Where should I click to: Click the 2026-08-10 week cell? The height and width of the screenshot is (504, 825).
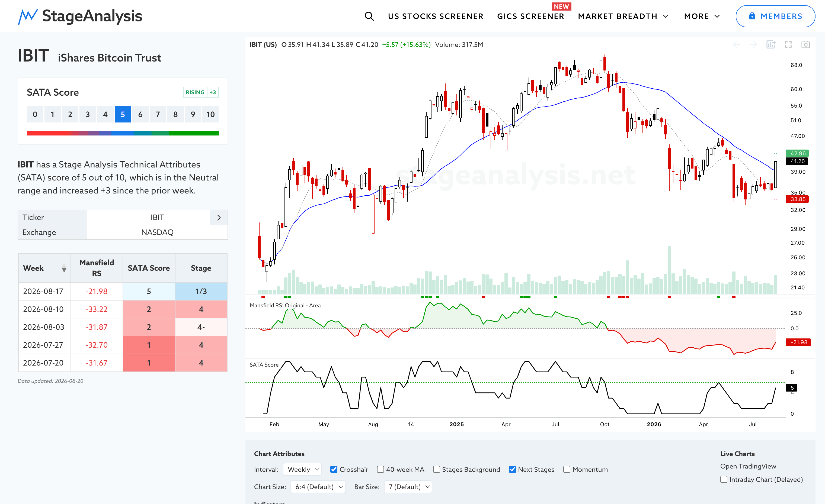(44, 309)
